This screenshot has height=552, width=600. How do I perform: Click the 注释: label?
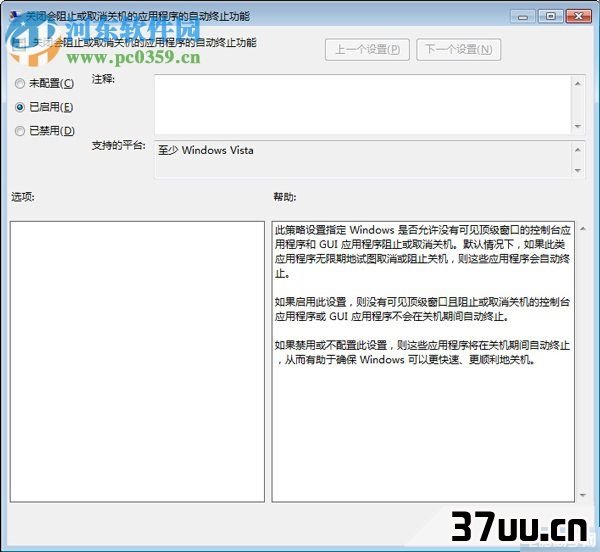tap(103, 79)
